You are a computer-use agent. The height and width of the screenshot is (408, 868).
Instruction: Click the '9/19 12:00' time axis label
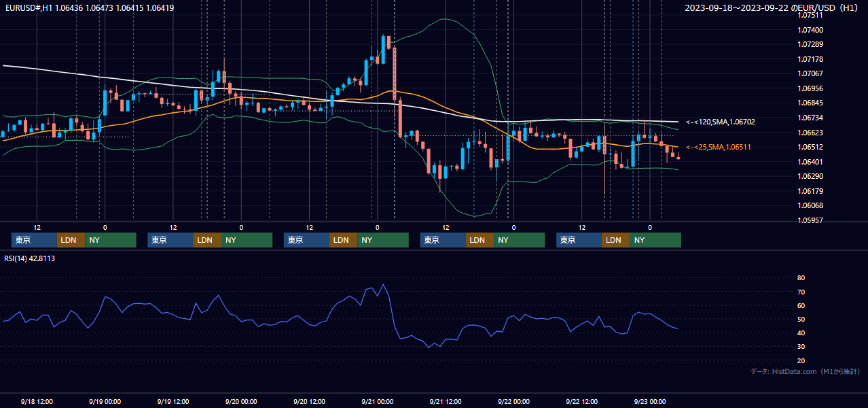pos(173,401)
